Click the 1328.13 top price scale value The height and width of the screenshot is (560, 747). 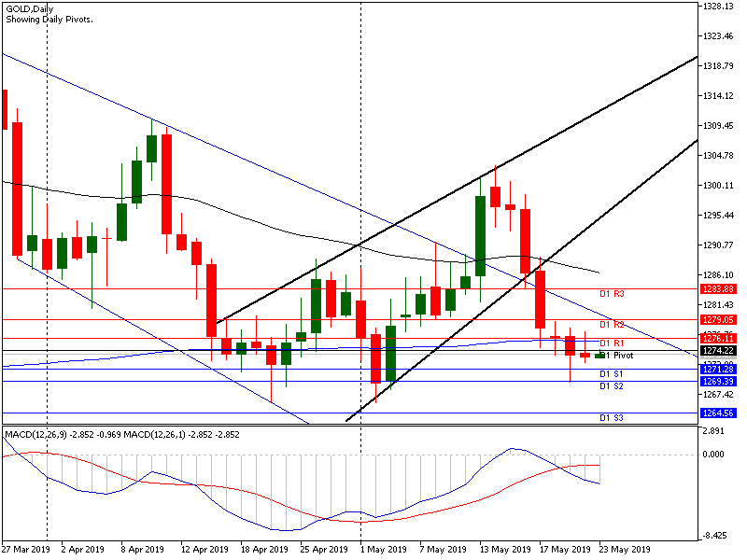pos(718,6)
